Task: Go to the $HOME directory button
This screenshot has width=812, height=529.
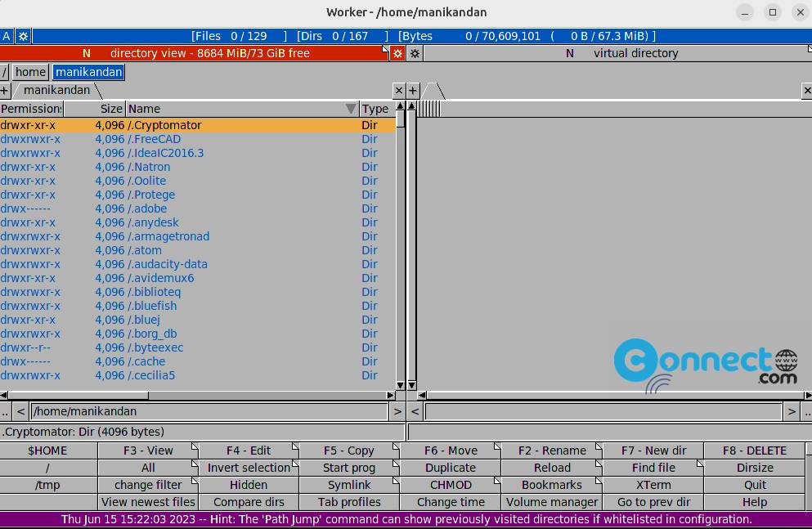Action: point(47,451)
